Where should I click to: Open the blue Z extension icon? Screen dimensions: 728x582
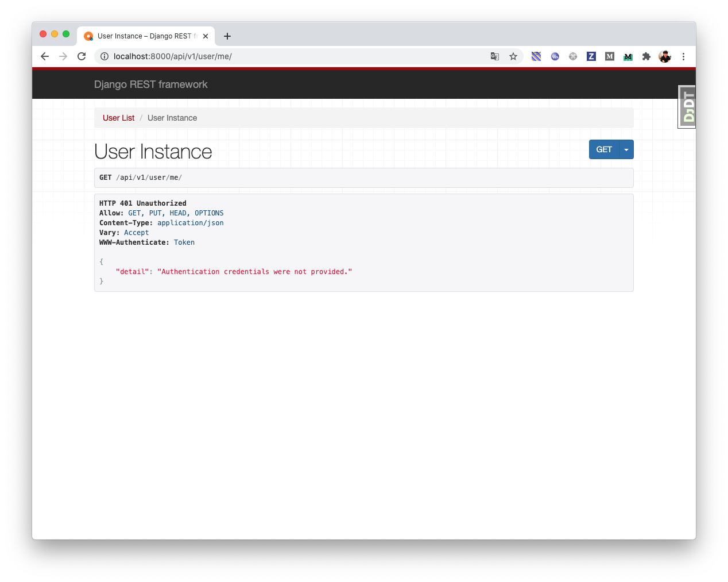point(591,56)
